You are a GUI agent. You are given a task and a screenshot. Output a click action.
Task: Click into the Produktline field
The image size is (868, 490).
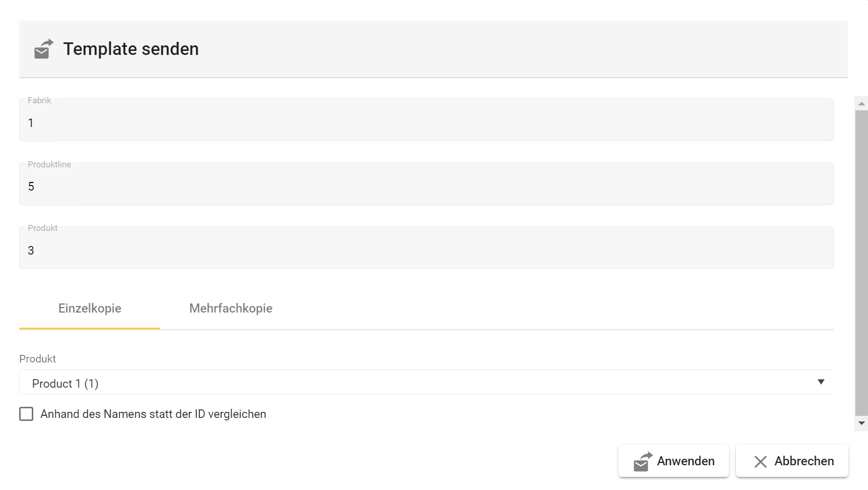pos(426,187)
